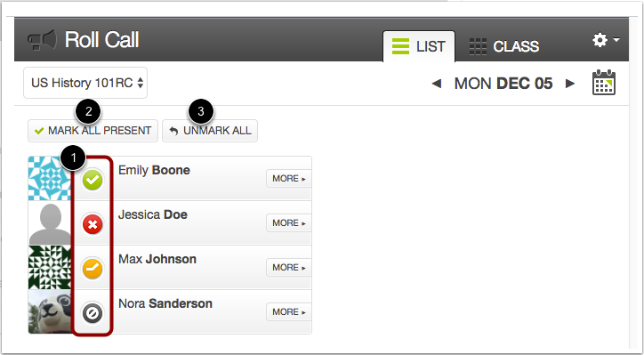Click the Roll Call megaphone icon

pyautogui.click(x=42, y=40)
